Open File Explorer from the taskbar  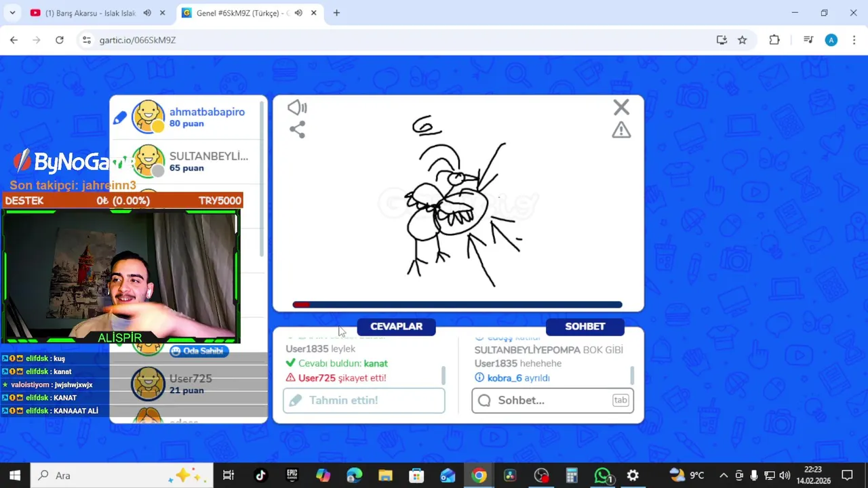[x=385, y=475]
